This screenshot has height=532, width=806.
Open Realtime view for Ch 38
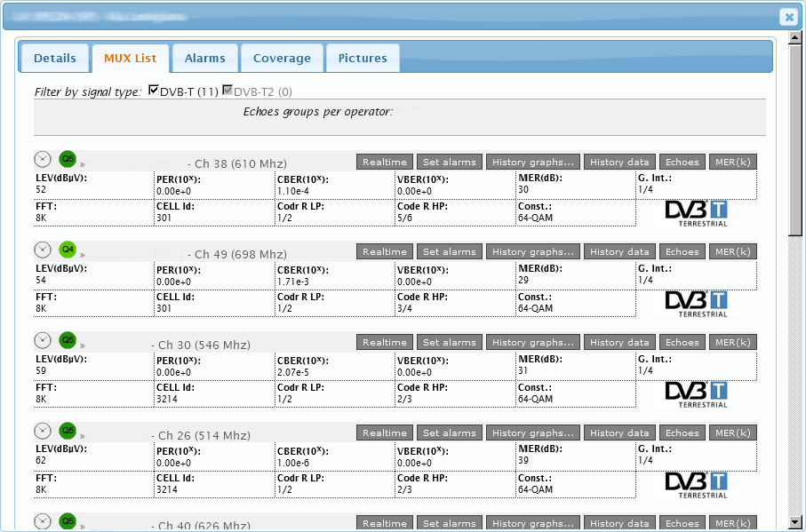(x=385, y=162)
